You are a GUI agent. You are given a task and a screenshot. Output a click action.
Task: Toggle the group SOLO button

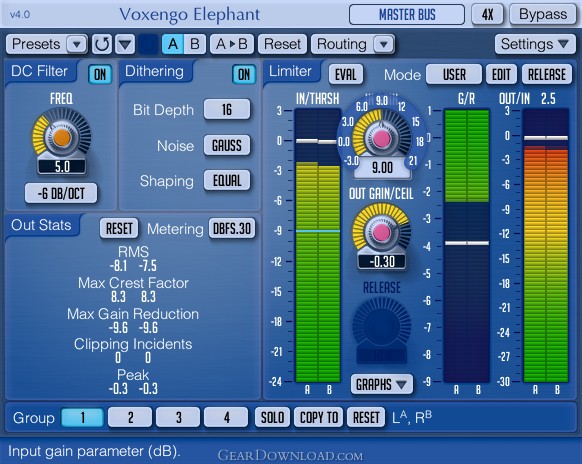click(272, 418)
